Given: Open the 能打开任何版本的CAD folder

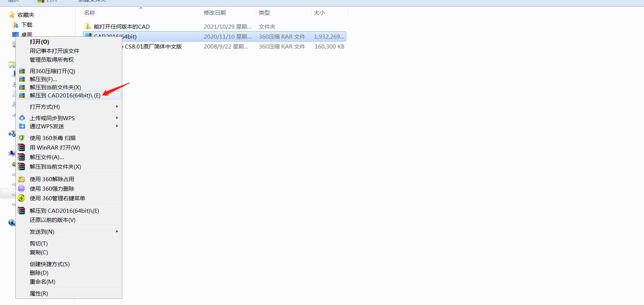Looking at the screenshot, I should (x=122, y=27).
